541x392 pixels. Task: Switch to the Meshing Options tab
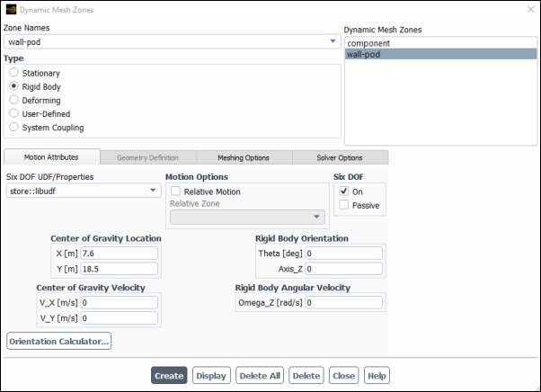click(244, 158)
